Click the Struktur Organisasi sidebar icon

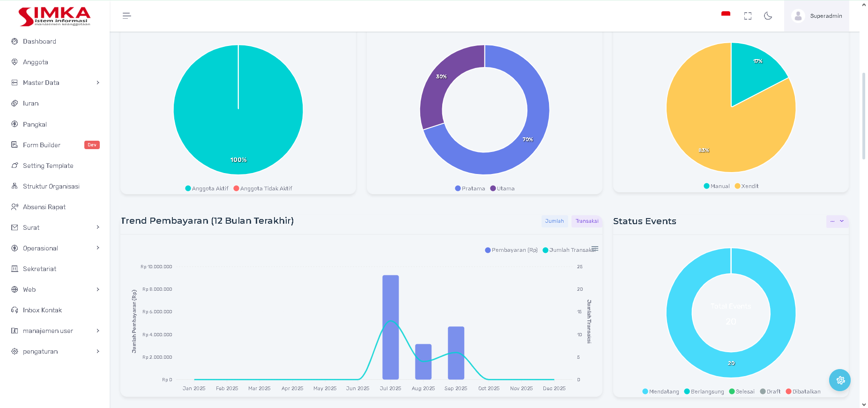pos(15,186)
